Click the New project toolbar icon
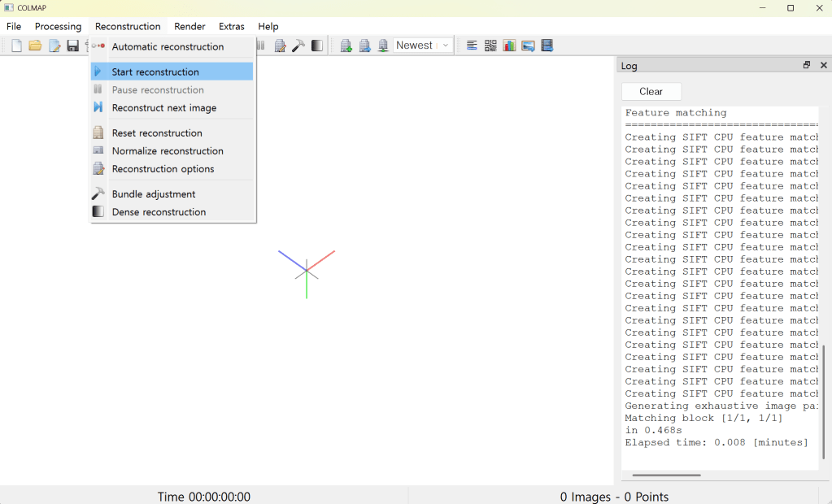This screenshot has width=832, height=504. [x=16, y=46]
